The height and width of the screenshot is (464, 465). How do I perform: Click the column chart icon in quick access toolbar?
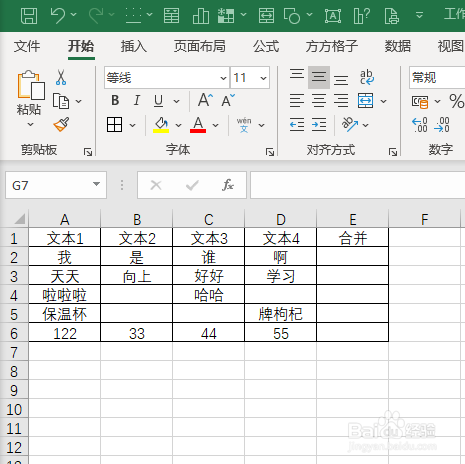pos(201,15)
